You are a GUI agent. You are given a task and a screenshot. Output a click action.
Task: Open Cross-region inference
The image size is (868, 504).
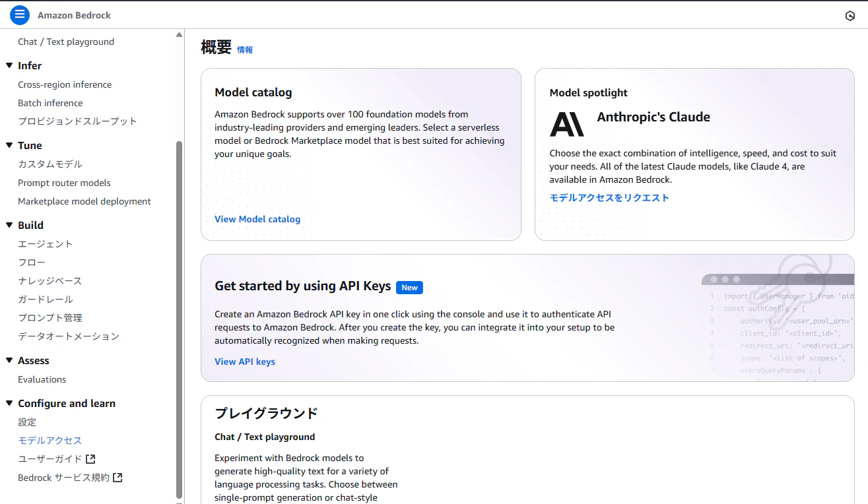point(65,84)
